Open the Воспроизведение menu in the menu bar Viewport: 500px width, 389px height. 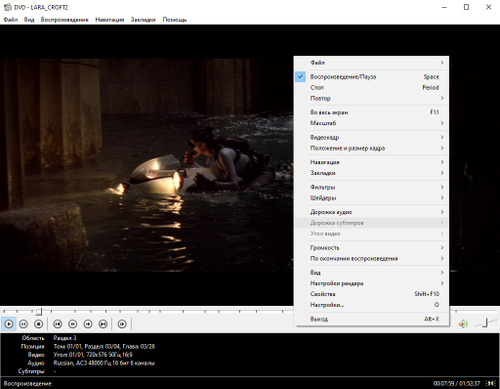pyautogui.click(x=65, y=20)
